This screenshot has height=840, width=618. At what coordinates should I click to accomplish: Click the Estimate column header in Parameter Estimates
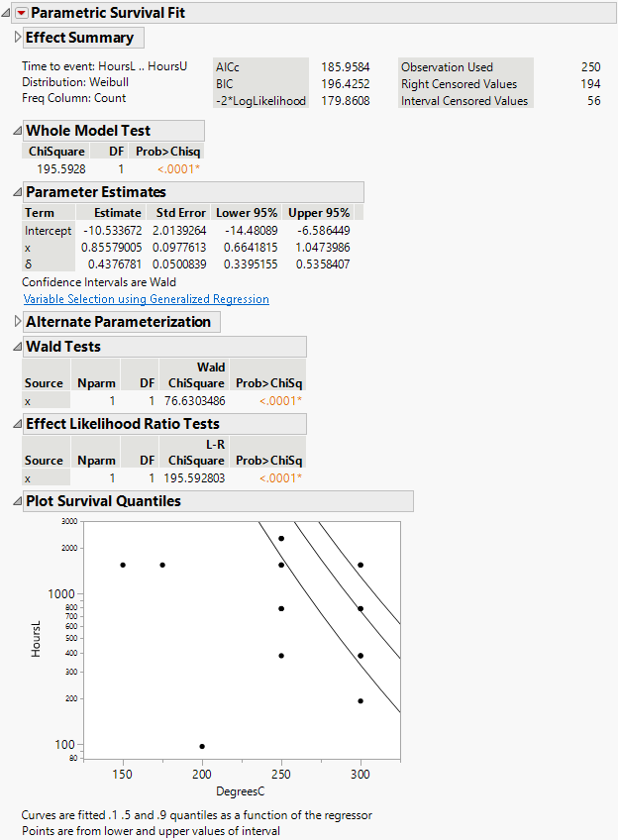tap(117, 213)
